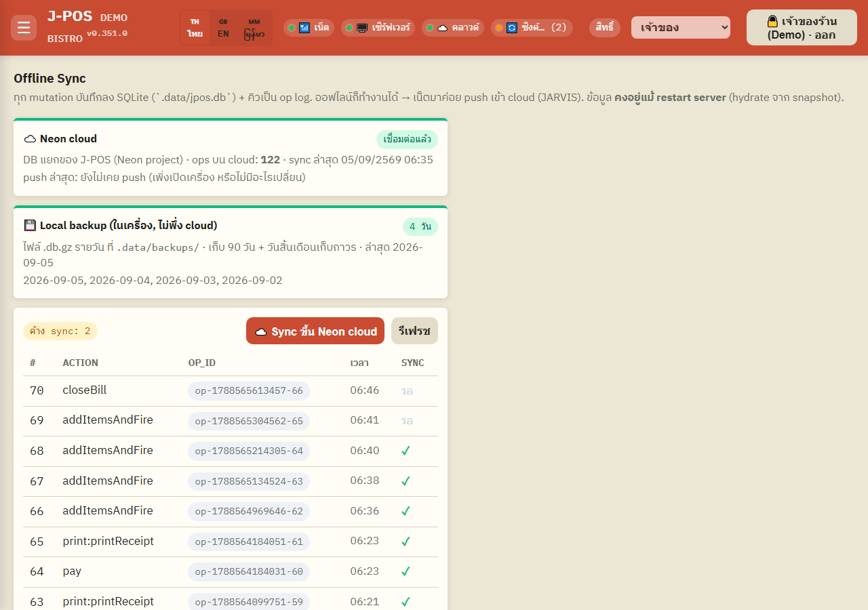Click the 4 วัน backup badge
The width and height of the screenshot is (868, 610).
coord(420,226)
